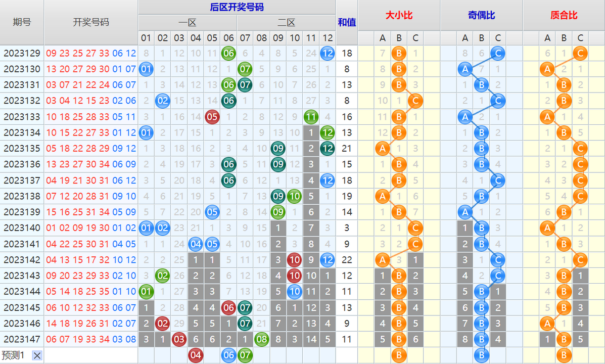The height and width of the screenshot is (364, 605).
Task: Select red 02 ball in row 2023146
Action: pyautogui.click(x=162, y=324)
